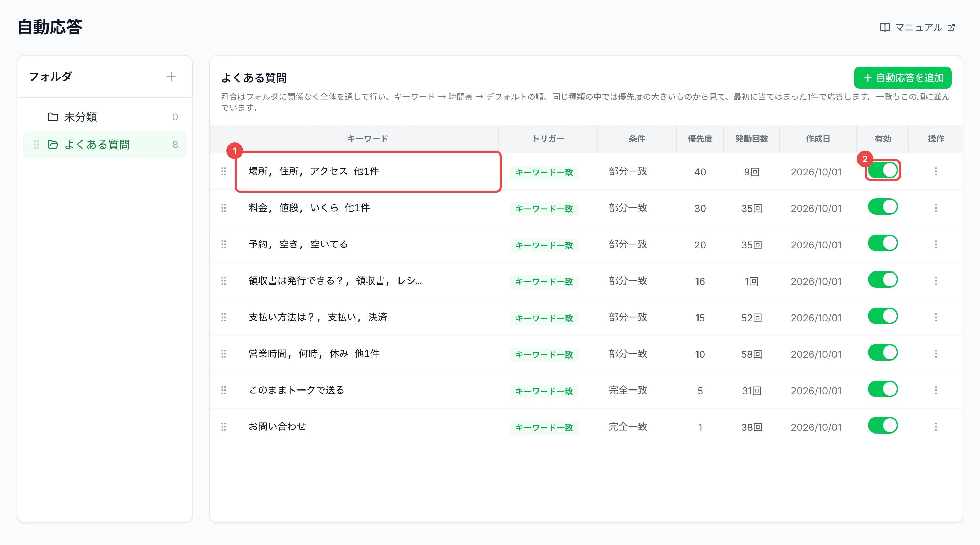Screen dimensions: 980x545
Task: Switch off the 予約, 空き row toggle
Action: (x=883, y=243)
